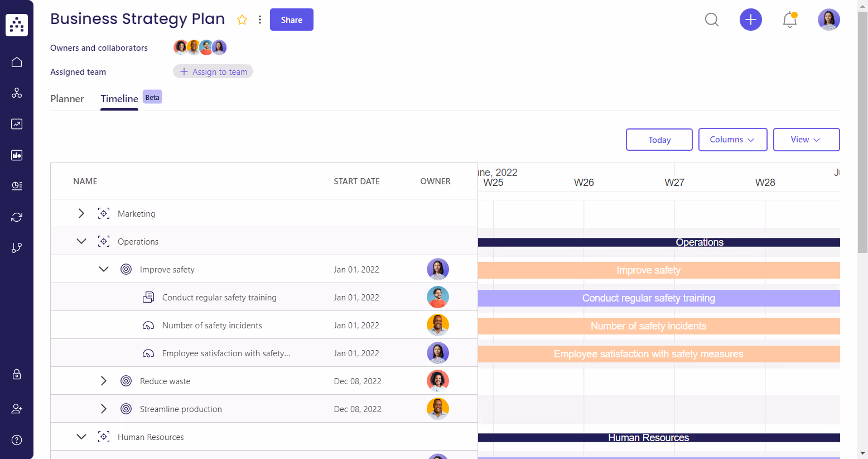Select the connections/network icon in the sidebar
This screenshot has height=459, width=868.
click(16, 93)
